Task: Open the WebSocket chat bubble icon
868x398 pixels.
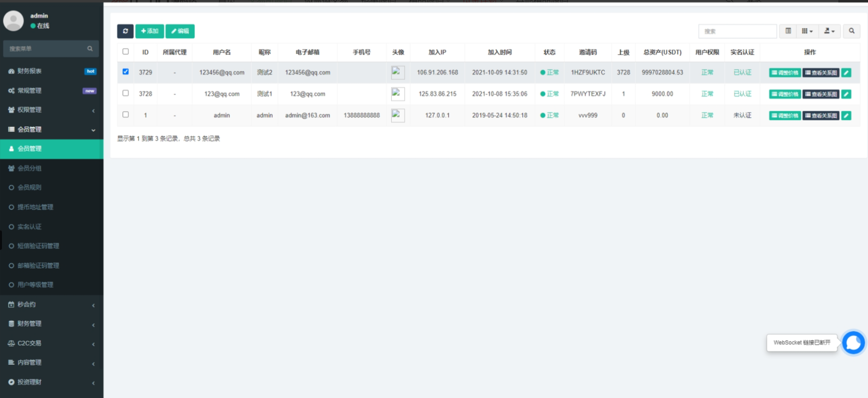Action: tap(853, 343)
